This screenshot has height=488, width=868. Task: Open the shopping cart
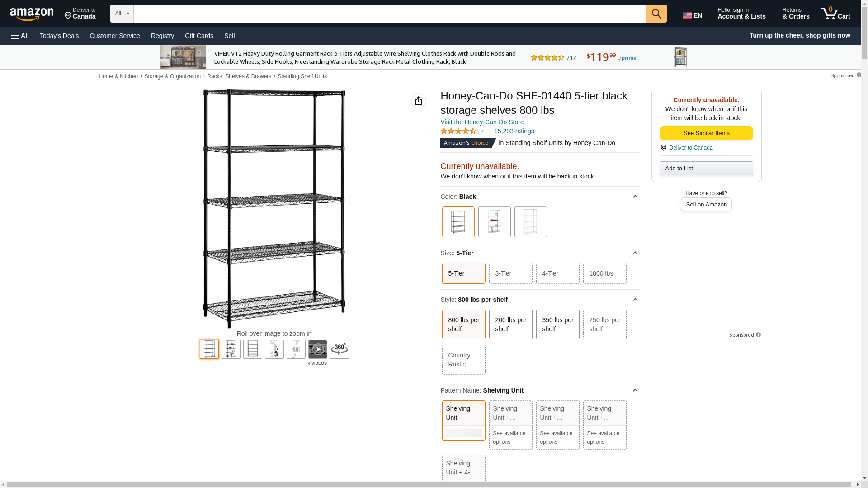(835, 14)
